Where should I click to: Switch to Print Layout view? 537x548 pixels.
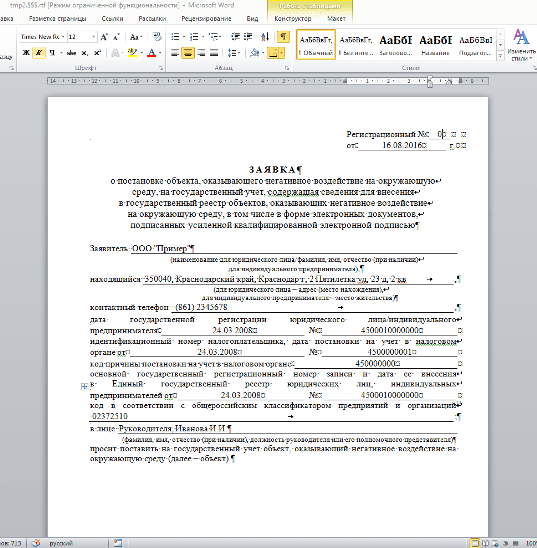(x=474, y=543)
